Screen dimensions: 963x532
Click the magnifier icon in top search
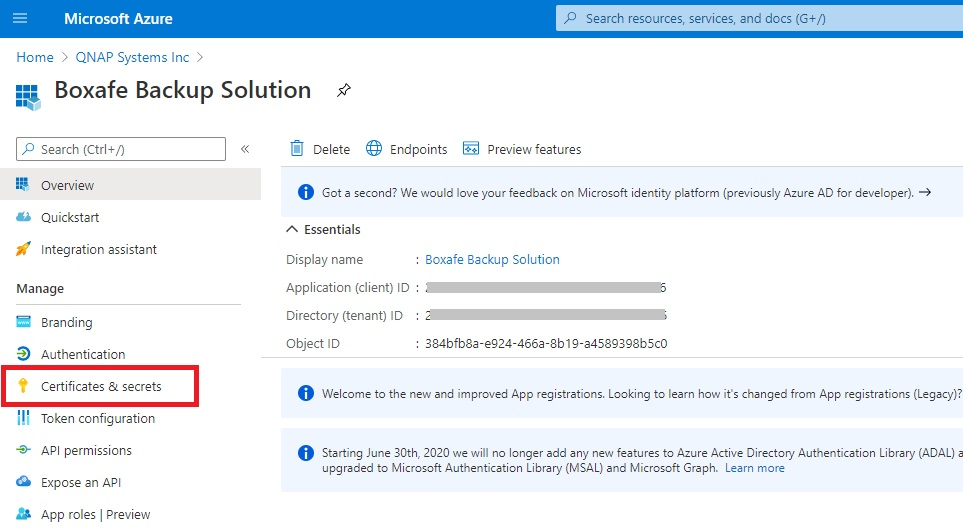click(571, 18)
